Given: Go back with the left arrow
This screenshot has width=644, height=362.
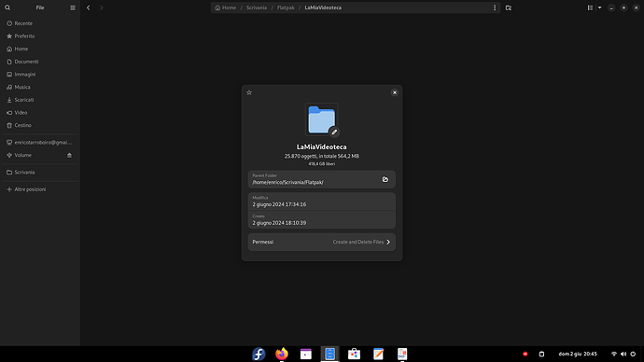Looking at the screenshot, I should point(89,7).
